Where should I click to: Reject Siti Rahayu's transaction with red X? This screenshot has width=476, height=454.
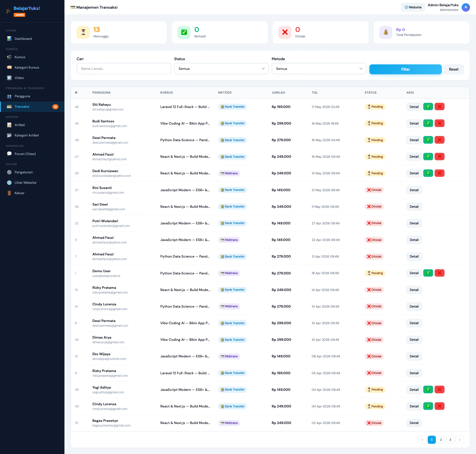coord(439,107)
